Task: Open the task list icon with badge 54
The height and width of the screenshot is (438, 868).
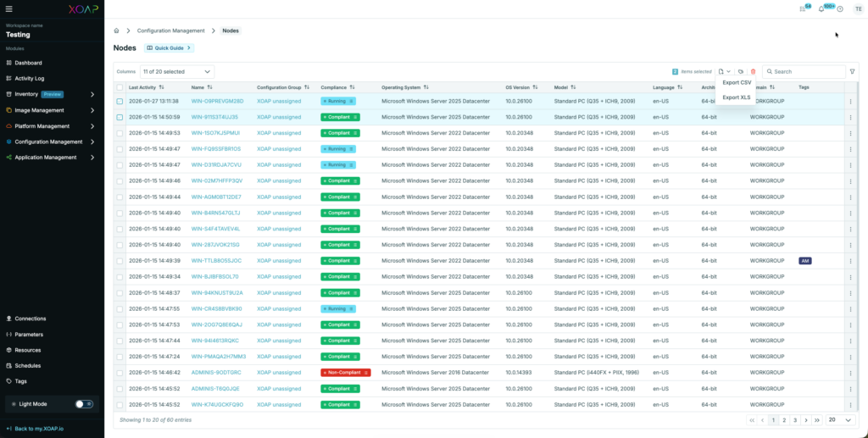Action: 802,9
